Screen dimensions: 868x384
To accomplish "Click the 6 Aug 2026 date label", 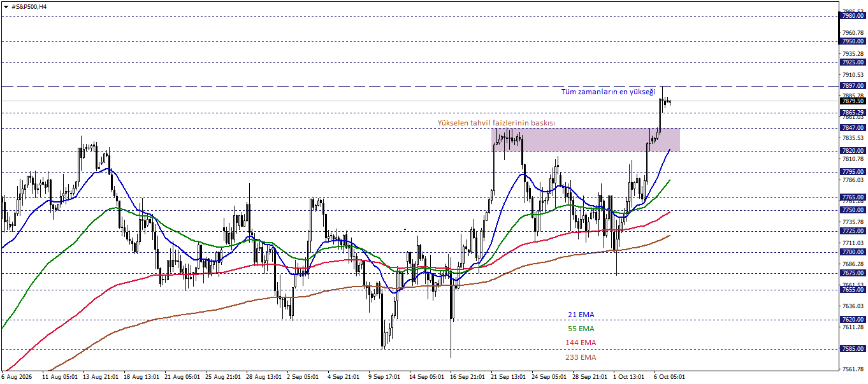I will point(17,376).
